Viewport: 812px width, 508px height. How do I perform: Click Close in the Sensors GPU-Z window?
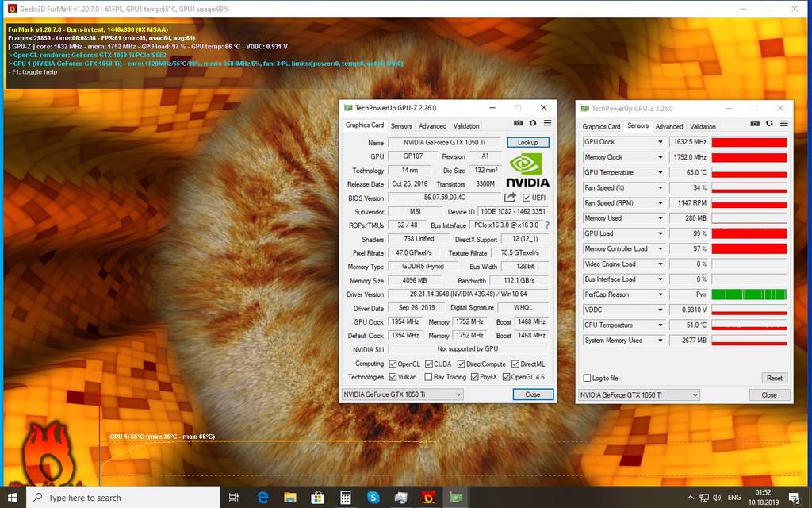[x=769, y=395]
